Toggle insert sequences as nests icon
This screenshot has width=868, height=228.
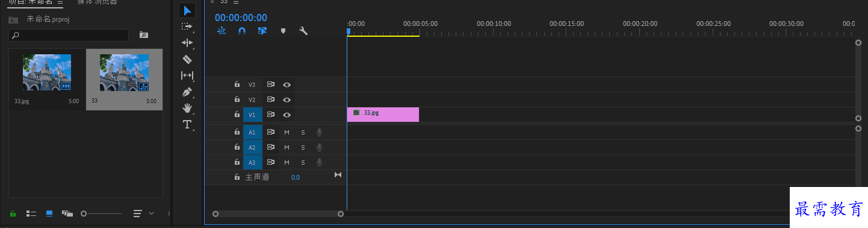click(x=222, y=31)
